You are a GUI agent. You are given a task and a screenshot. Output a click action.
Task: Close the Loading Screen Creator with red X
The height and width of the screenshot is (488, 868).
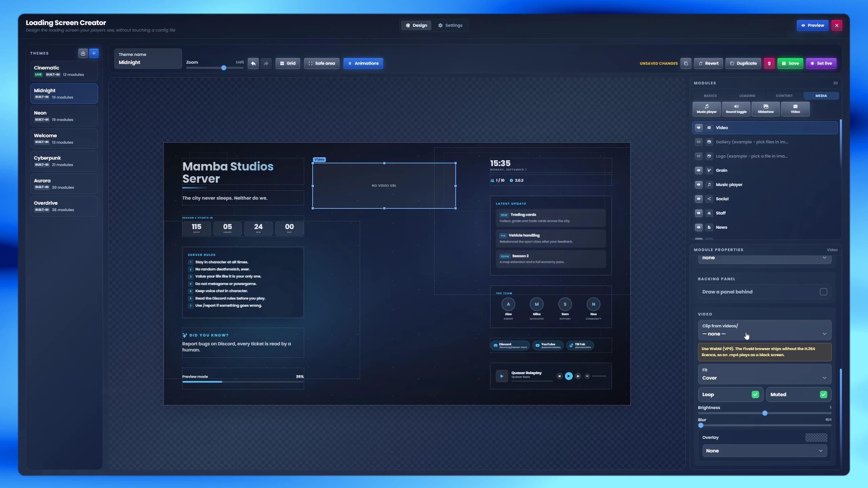click(836, 25)
